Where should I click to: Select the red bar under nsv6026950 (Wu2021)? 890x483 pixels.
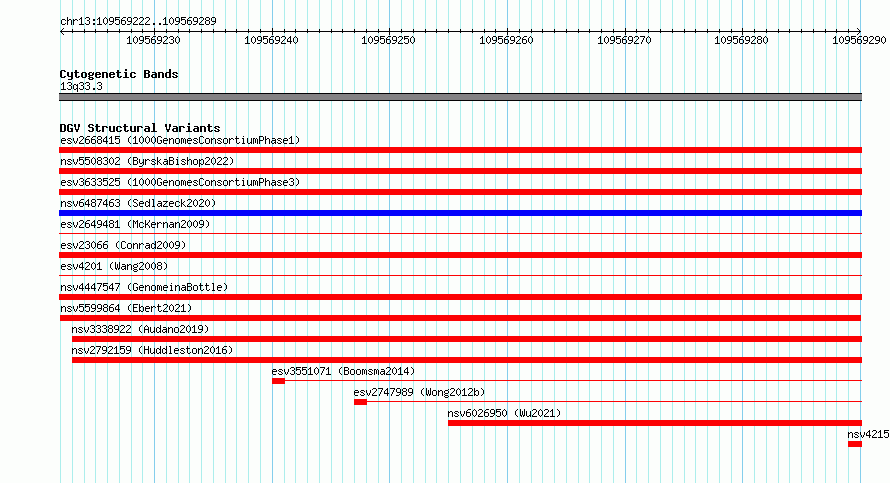tap(655, 423)
